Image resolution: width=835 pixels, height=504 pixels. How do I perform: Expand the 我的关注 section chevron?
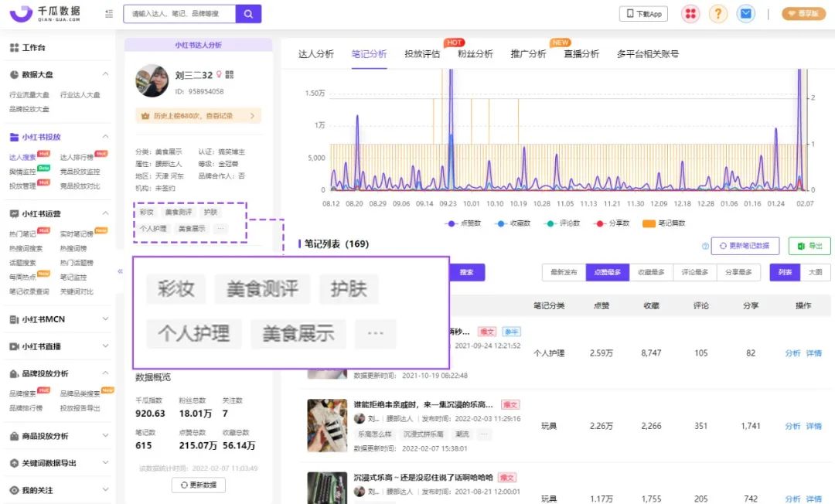(105, 489)
